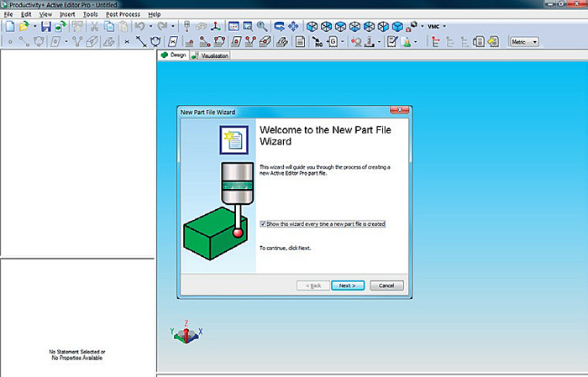Click the New file icon
588x377 pixels.
pos(10,26)
